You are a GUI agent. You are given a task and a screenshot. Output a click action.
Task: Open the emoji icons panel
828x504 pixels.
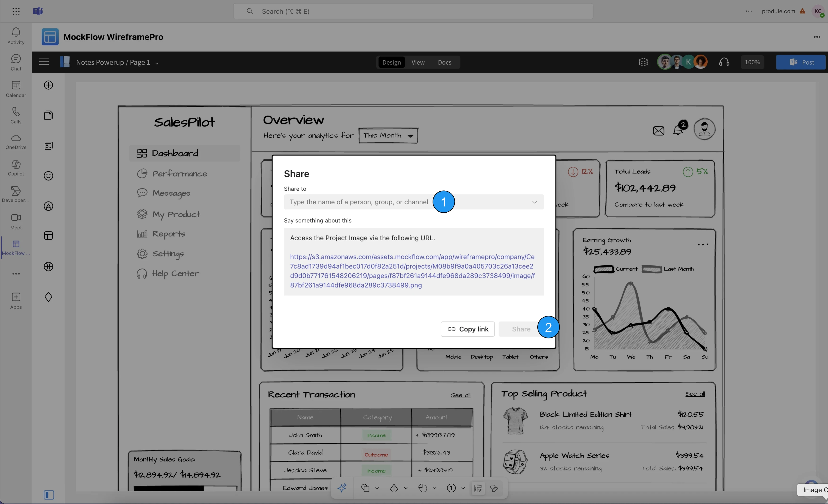[x=48, y=176]
